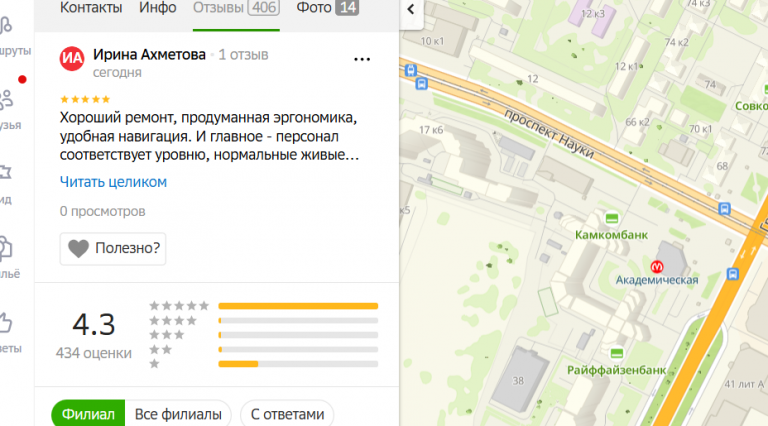Click the heart icon in Полезно button

click(78, 248)
